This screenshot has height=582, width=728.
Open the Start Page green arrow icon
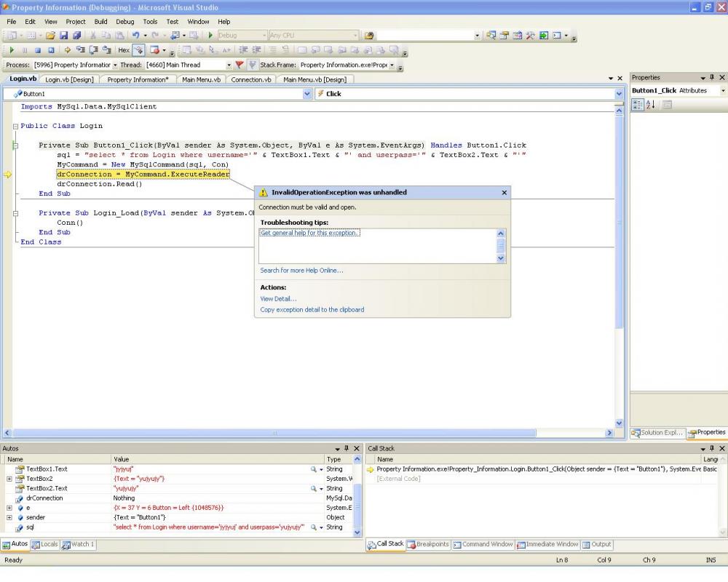click(x=544, y=35)
